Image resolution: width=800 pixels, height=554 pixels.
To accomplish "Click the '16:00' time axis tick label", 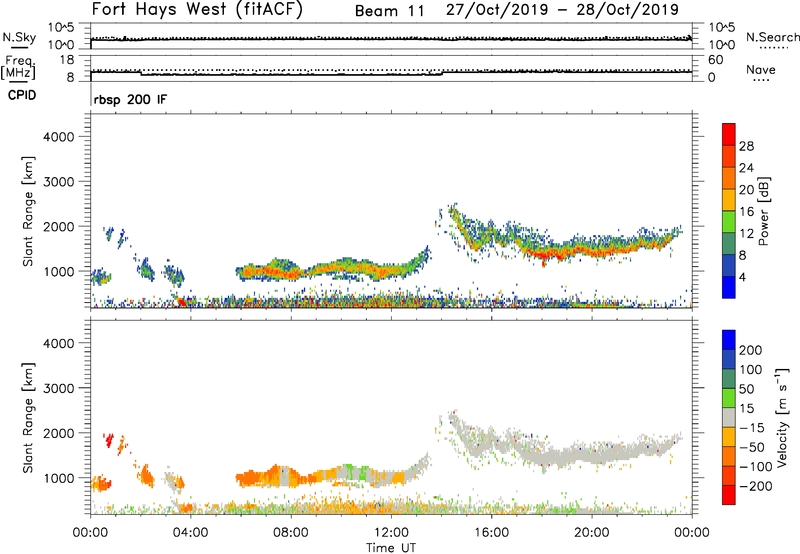I will [491, 533].
